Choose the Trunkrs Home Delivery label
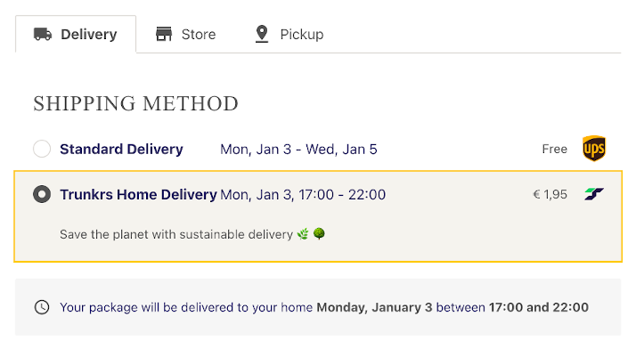The width and height of the screenshot is (644, 349). click(138, 195)
